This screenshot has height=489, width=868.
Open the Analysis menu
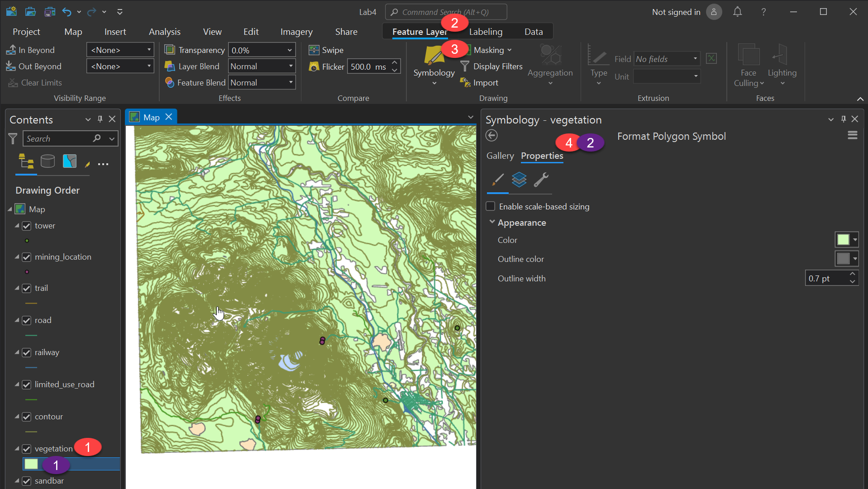[x=164, y=32]
